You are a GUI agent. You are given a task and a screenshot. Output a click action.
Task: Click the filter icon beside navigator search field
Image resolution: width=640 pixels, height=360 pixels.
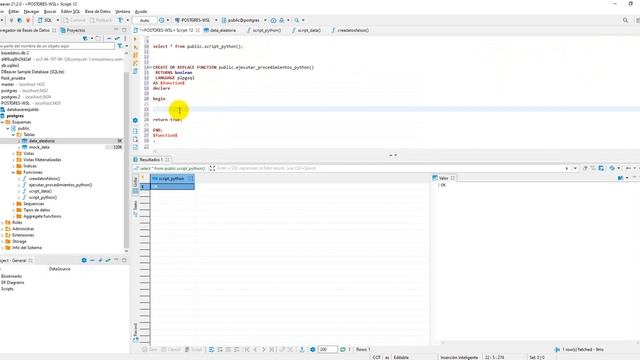120,46
